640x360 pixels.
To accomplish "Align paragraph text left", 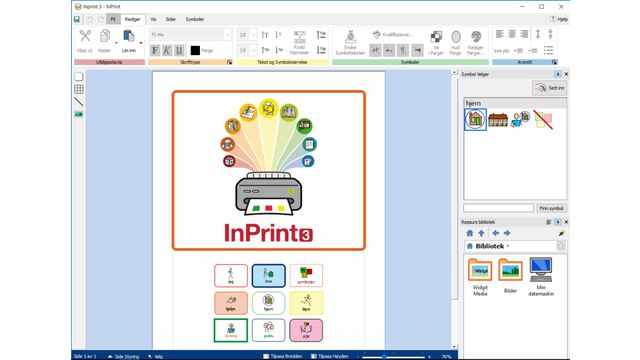I will [x=500, y=34].
